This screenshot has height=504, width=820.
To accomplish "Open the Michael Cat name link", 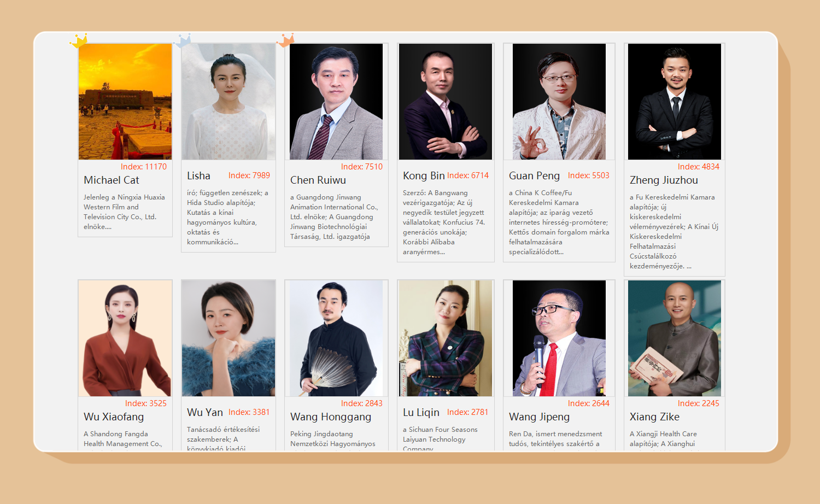I will pos(112,180).
